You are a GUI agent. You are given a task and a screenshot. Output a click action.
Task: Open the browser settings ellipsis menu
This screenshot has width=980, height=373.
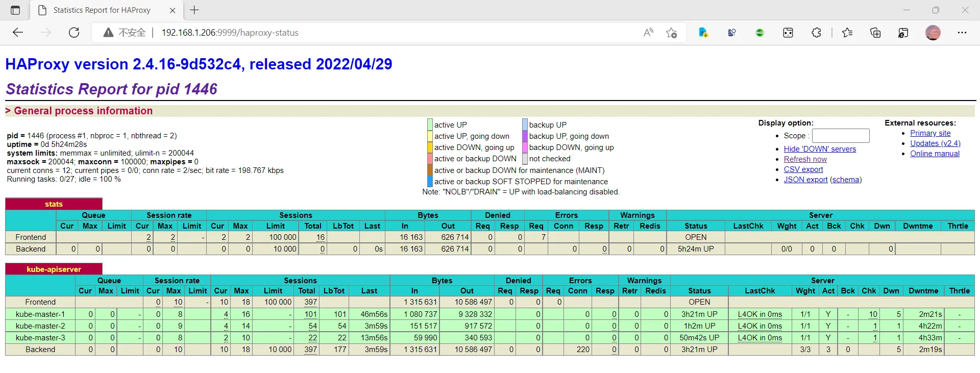click(962, 33)
